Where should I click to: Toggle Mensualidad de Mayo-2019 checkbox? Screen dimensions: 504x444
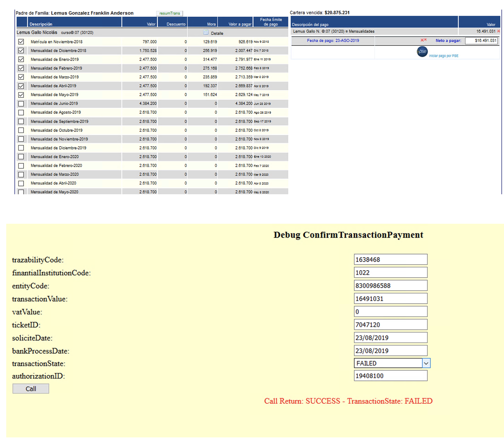[21, 95]
